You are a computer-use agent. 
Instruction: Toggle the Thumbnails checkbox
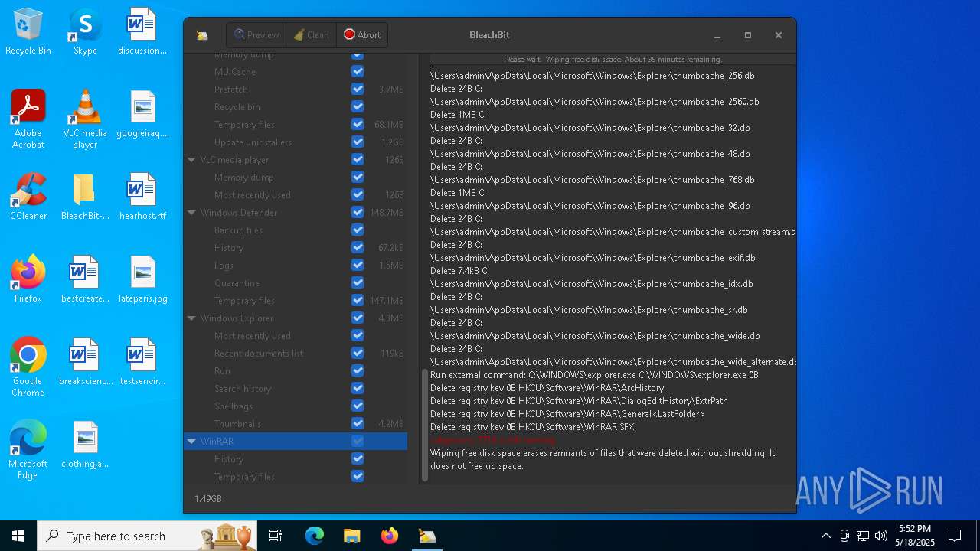358,423
